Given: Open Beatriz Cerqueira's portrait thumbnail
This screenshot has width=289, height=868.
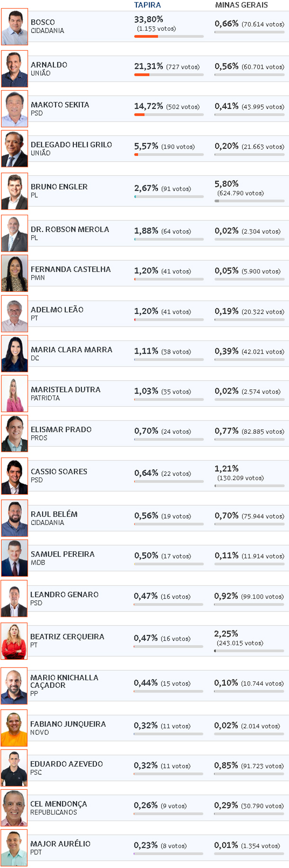Looking at the screenshot, I should [14, 641].
